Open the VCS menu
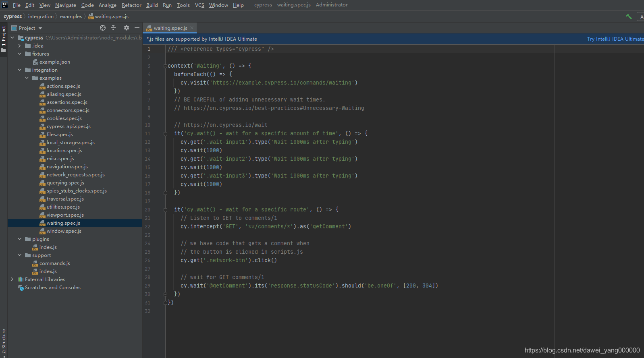Screen dimensions: 644x358 click(x=199, y=5)
